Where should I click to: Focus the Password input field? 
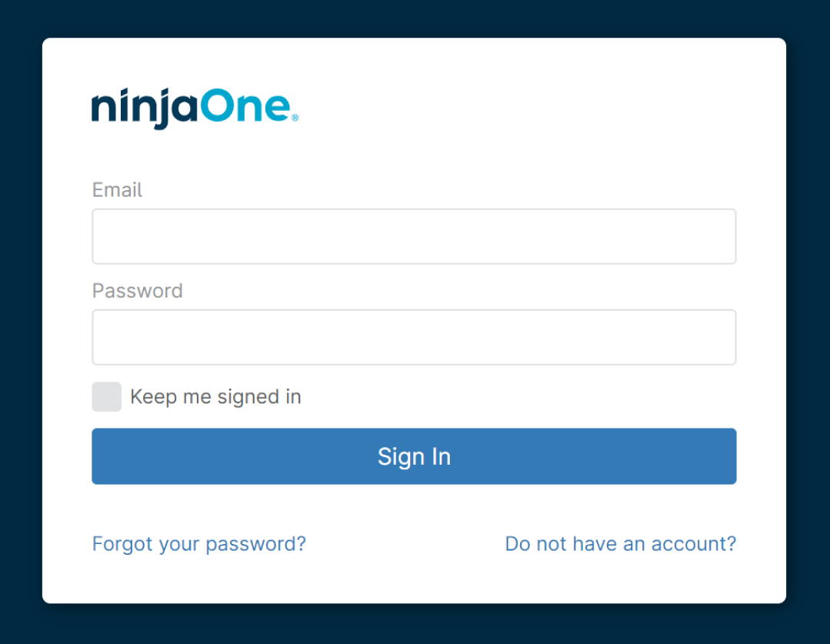[414, 337]
